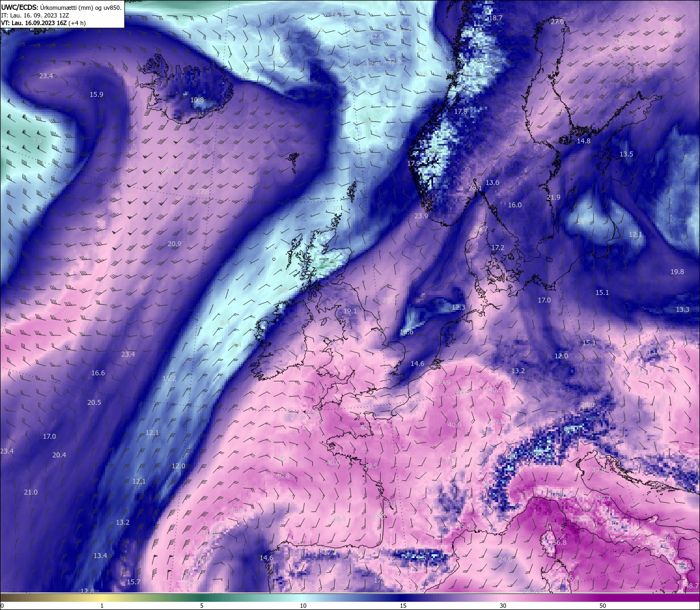
Task: Click the 19.8 map value
Action: point(677,271)
